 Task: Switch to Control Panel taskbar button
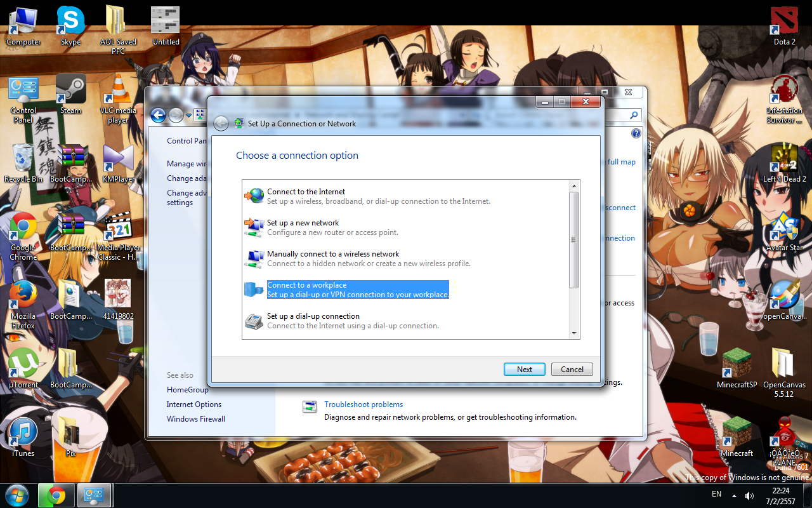(x=95, y=495)
